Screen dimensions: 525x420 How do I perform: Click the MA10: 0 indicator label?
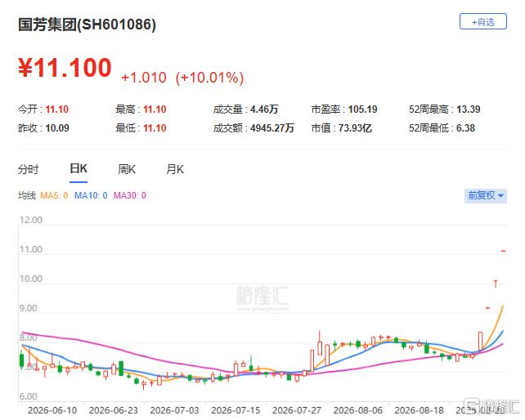[x=91, y=195]
